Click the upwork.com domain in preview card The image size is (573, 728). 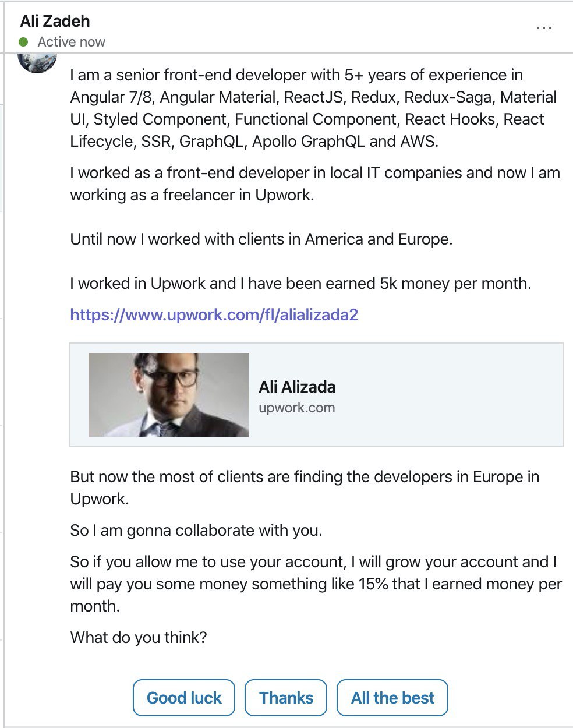(x=296, y=408)
